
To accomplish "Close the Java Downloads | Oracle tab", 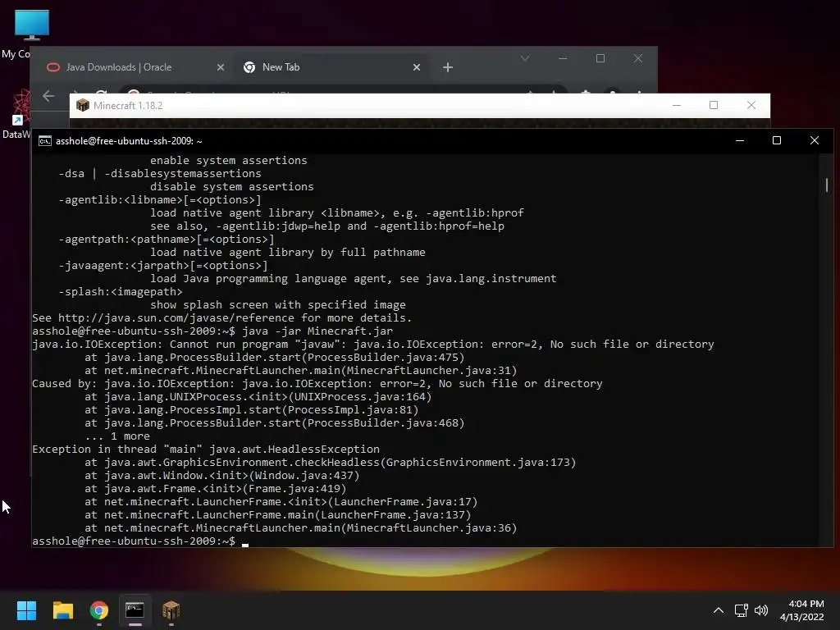I will [220, 67].
